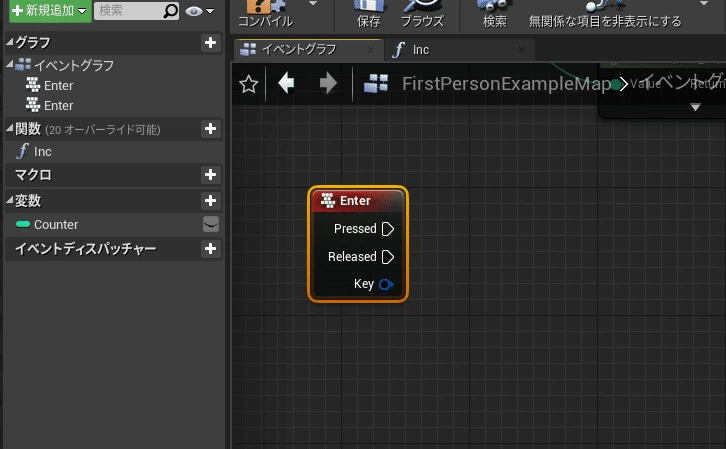
Task: Open the green Add New button
Action: (x=50, y=11)
